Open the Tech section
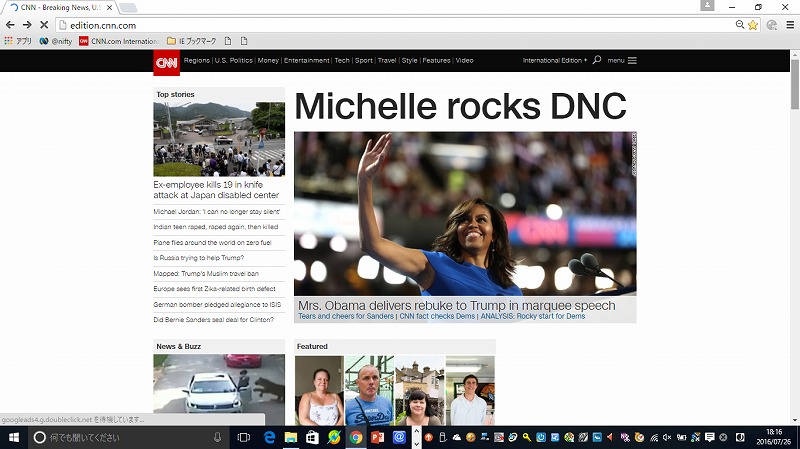The image size is (800, 449). point(342,60)
